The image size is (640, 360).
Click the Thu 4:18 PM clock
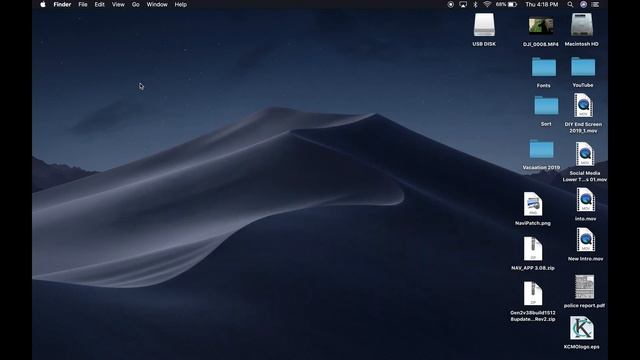(x=542, y=4)
